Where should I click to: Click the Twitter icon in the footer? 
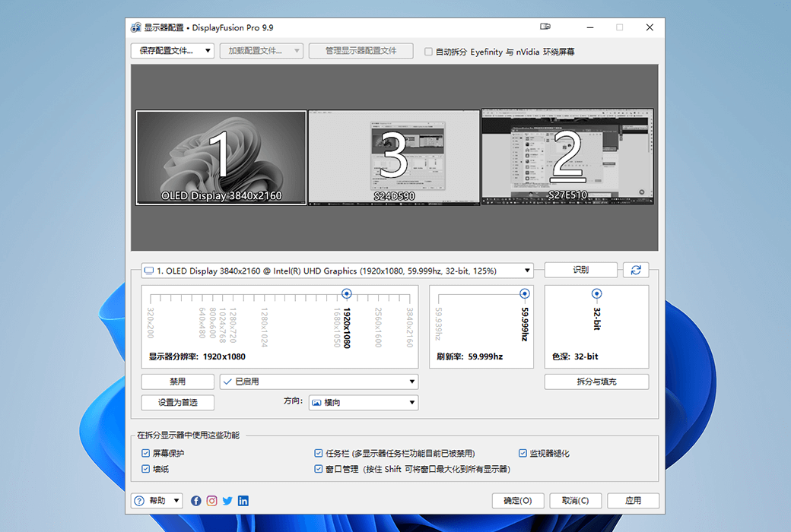point(227,501)
